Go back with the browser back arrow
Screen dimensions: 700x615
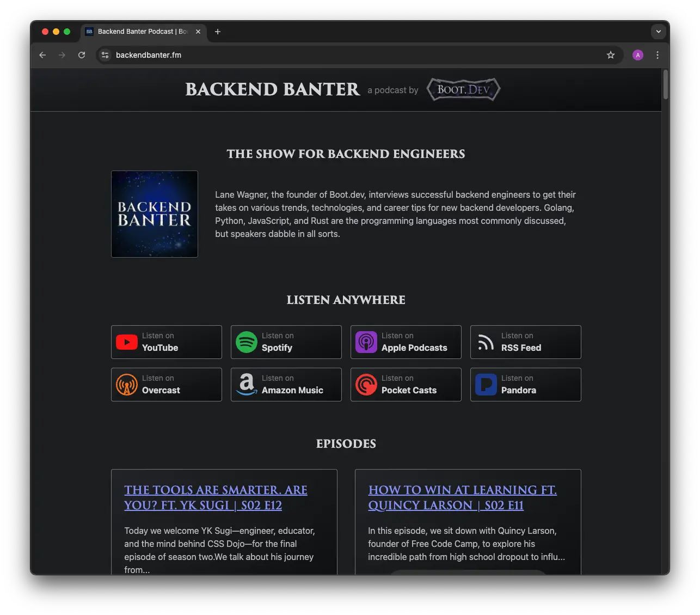tap(42, 55)
